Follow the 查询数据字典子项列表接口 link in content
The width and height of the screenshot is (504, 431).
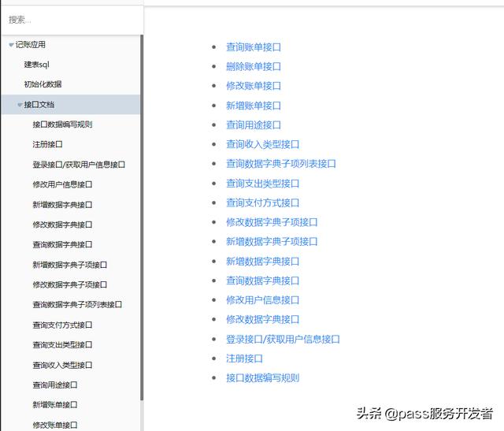point(281,164)
